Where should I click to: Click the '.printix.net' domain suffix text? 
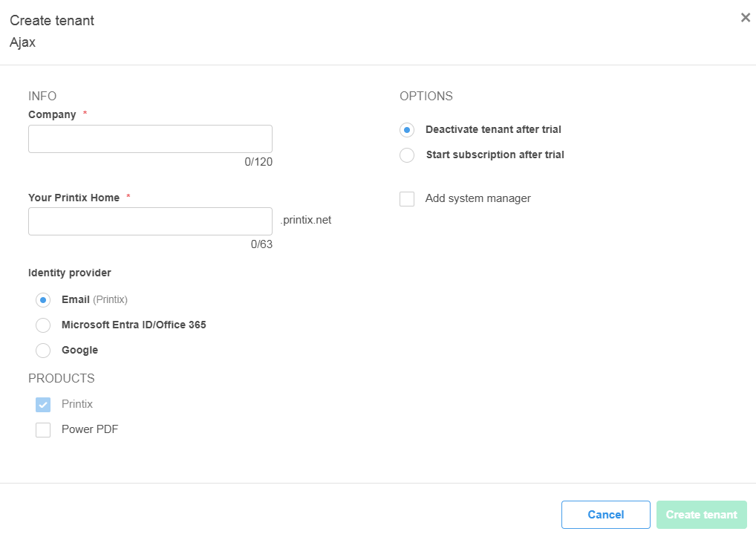click(305, 220)
